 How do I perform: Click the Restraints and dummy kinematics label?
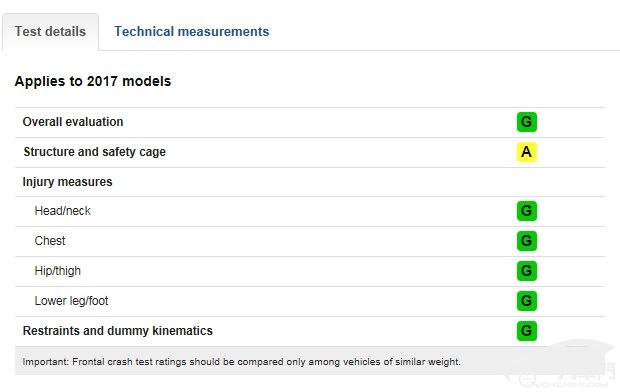tap(118, 331)
